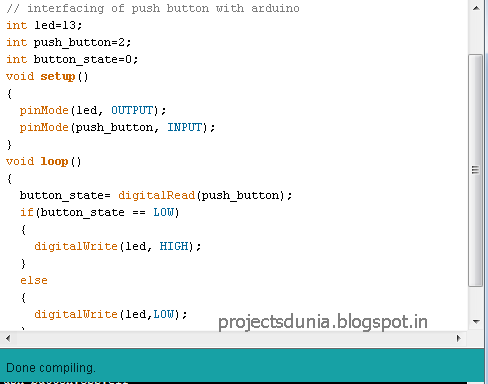Click 'void' before loop()
488x384 pixels.
point(20,161)
